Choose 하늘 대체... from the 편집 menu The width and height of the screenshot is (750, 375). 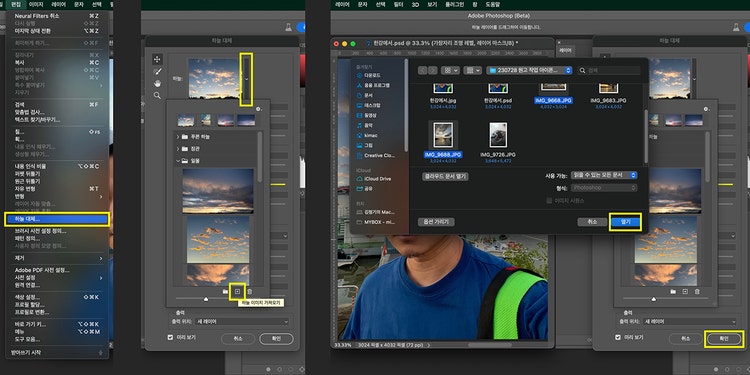[x=57, y=219]
